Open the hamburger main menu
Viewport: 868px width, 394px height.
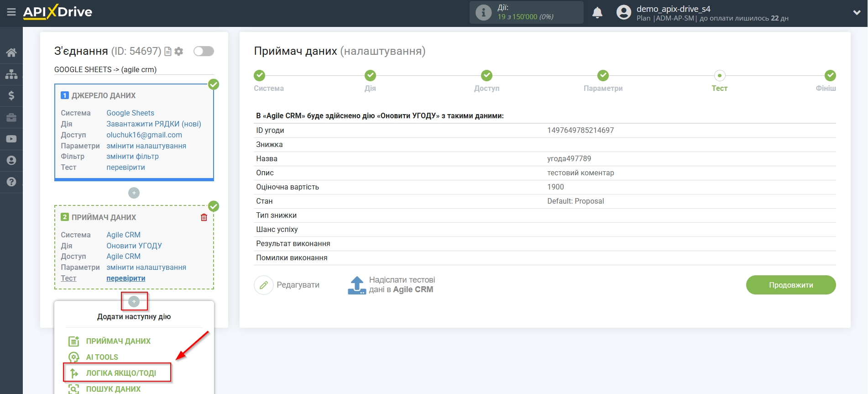(11, 12)
